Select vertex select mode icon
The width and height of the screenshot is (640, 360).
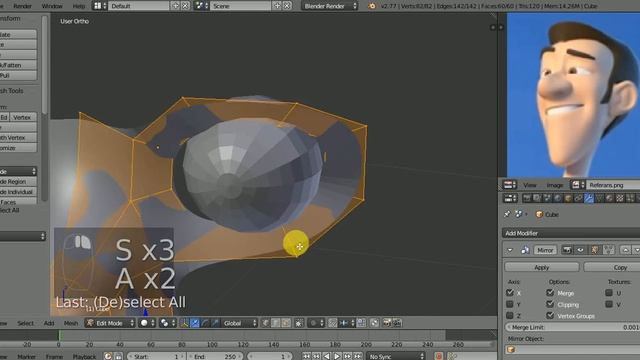tap(265, 323)
